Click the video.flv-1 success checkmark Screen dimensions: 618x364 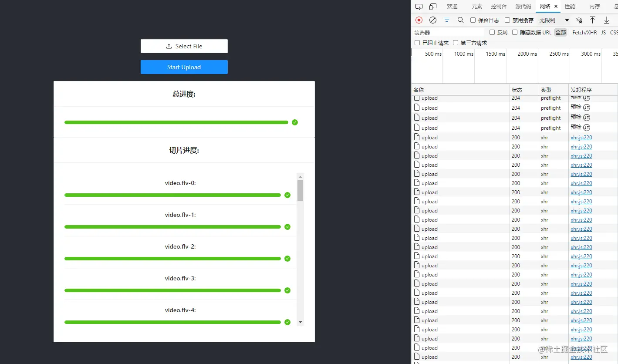point(287,227)
